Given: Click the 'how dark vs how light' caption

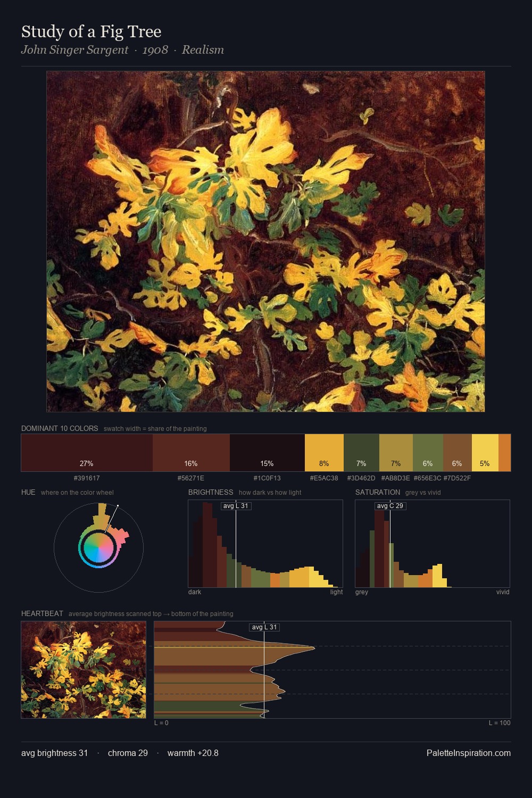Looking at the screenshot, I should (270, 493).
